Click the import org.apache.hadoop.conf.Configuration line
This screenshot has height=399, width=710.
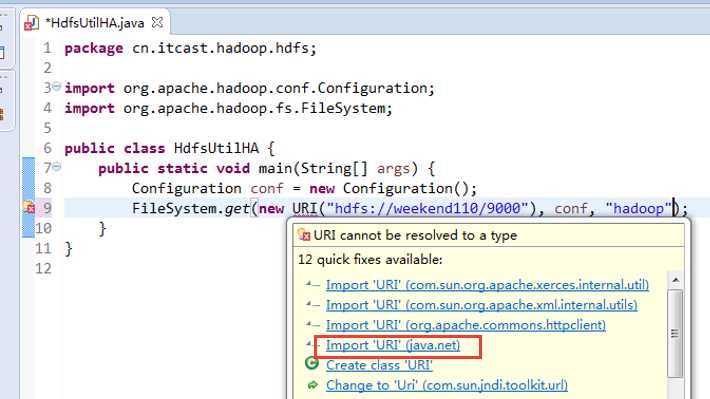(x=249, y=88)
